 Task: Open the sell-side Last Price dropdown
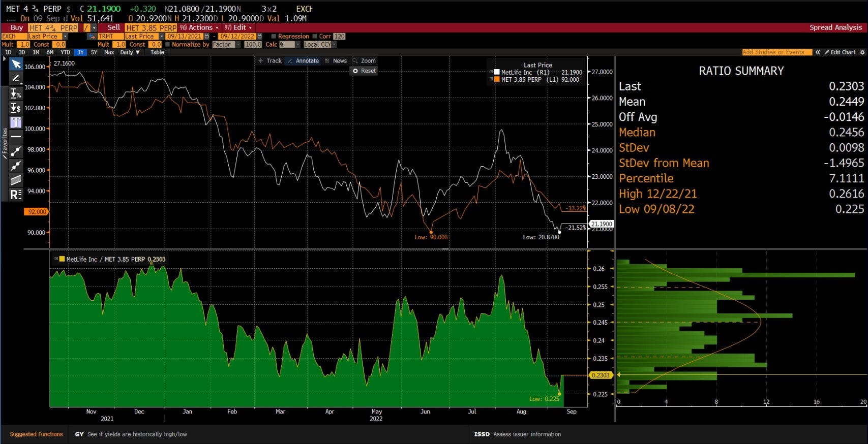coord(162,37)
